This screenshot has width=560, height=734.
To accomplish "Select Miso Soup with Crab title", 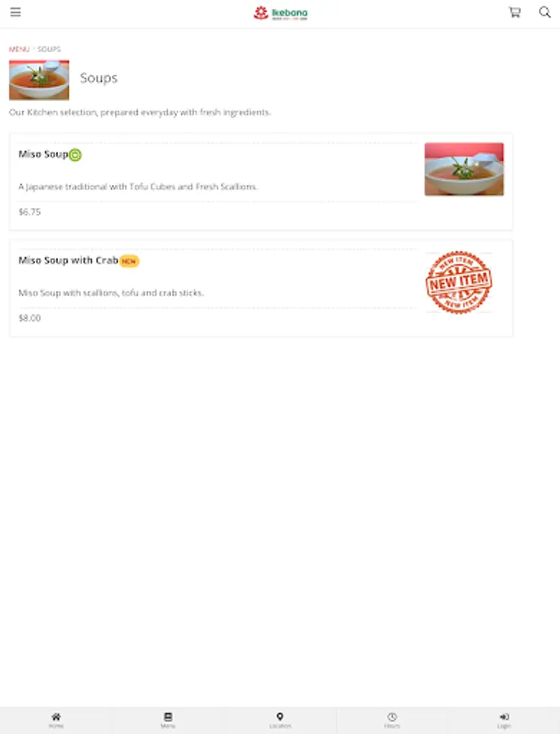I will click(x=68, y=260).
